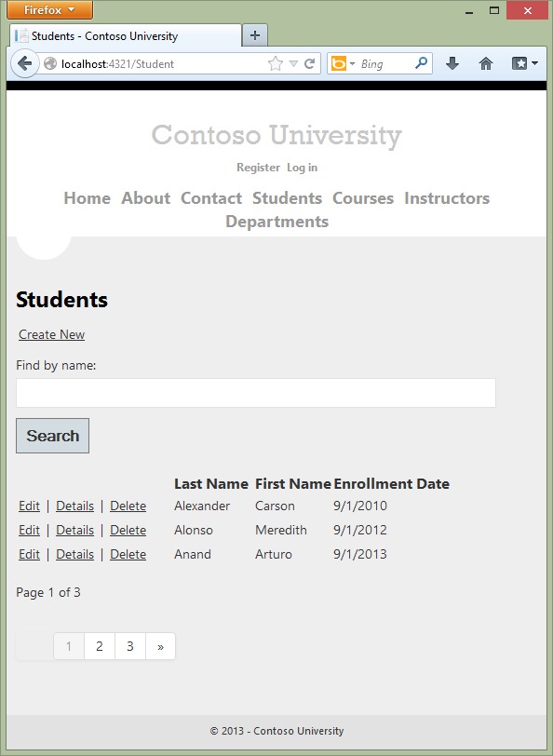Click inside the Find by name field
553x756 pixels.
point(255,393)
